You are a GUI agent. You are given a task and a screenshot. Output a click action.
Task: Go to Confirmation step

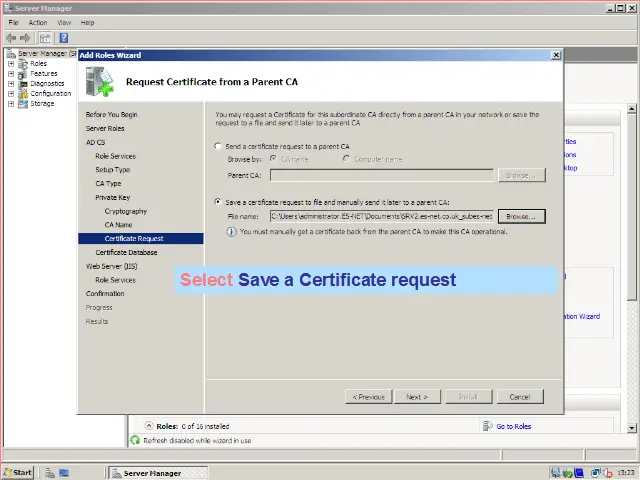(x=105, y=293)
